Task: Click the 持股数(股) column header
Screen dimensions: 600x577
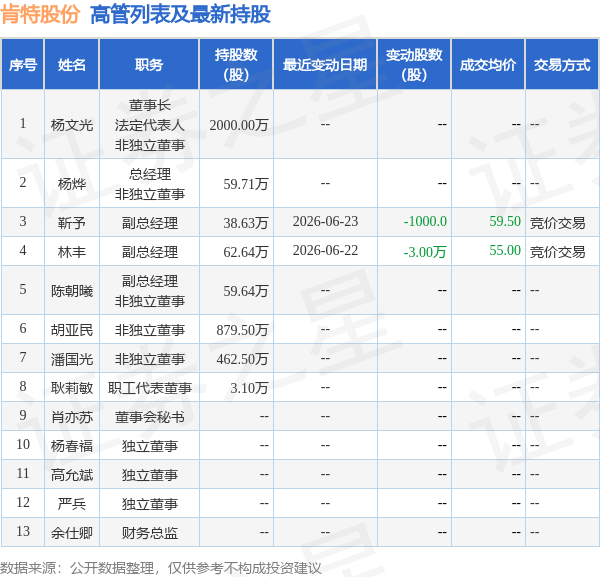Action: (236, 64)
